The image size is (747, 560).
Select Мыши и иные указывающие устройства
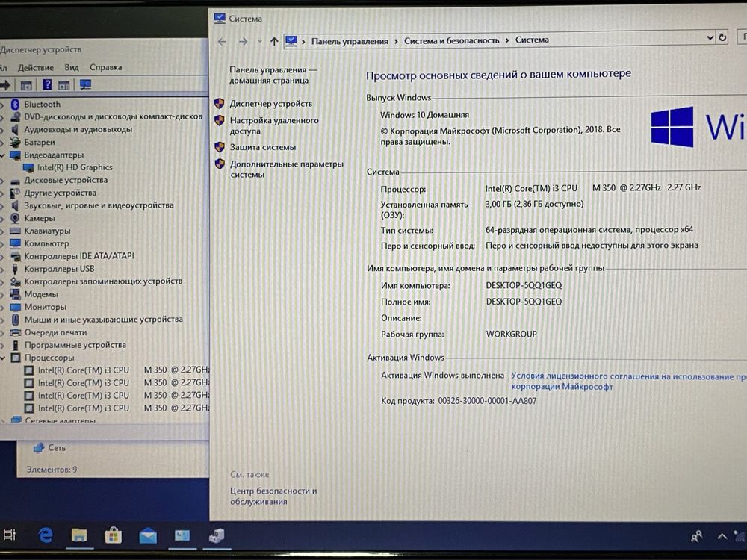[103, 320]
